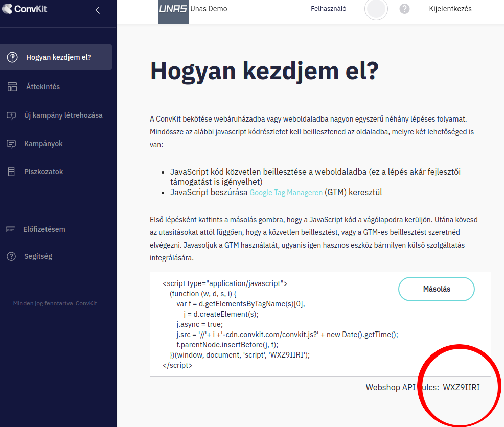The width and height of the screenshot is (504, 427).
Task: Expand the Felhasználó account area
Action: [330, 9]
